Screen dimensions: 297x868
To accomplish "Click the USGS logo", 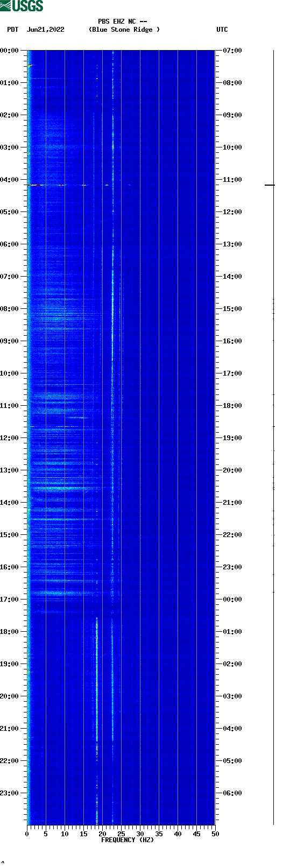I will point(22,6).
